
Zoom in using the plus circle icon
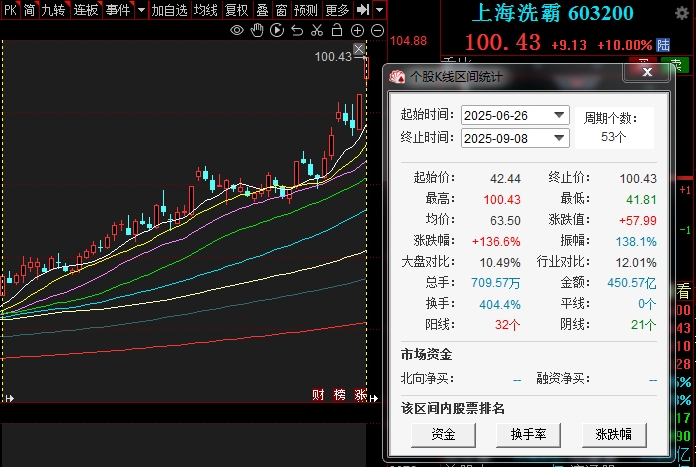click(x=357, y=31)
